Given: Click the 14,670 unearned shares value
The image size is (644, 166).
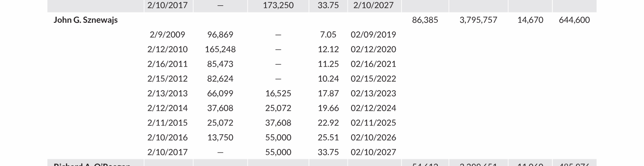Looking at the screenshot, I should pyautogui.click(x=530, y=20).
